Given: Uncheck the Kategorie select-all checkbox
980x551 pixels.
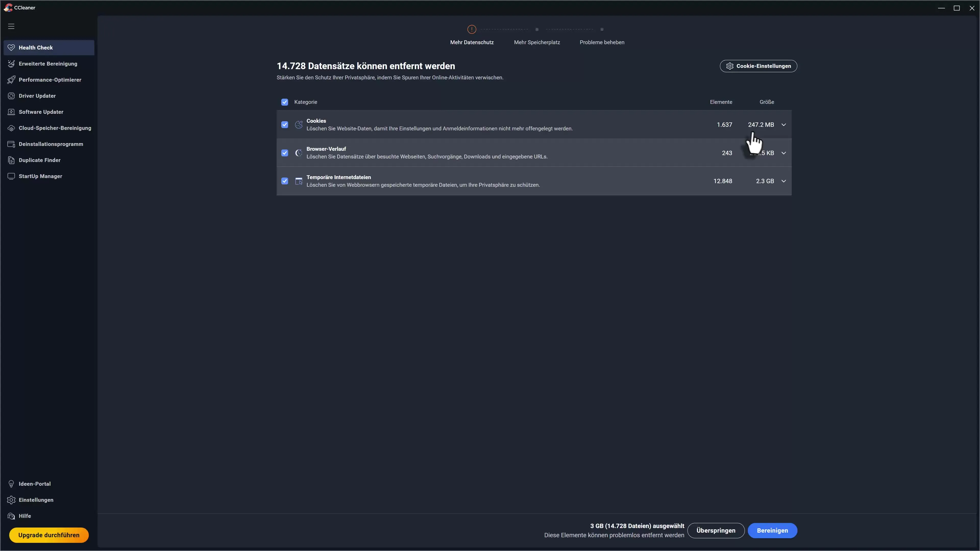Looking at the screenshot, I should tap(285, 102).
